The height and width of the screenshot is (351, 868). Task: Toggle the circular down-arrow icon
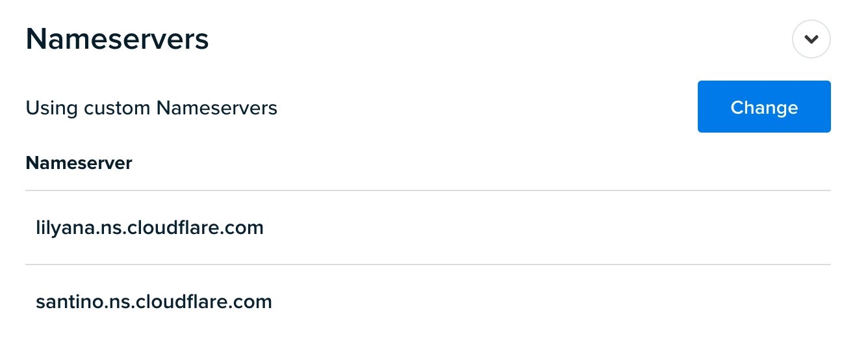point(811,39)
